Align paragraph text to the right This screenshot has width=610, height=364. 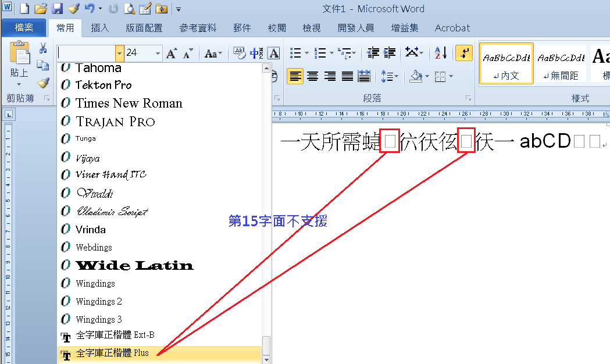(330, 76)
